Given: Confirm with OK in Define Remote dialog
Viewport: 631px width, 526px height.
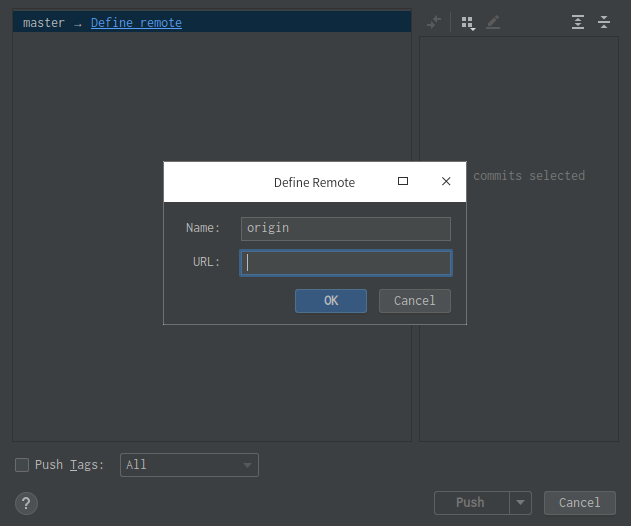Looking at the screenshot, I should tap(331, 301).
